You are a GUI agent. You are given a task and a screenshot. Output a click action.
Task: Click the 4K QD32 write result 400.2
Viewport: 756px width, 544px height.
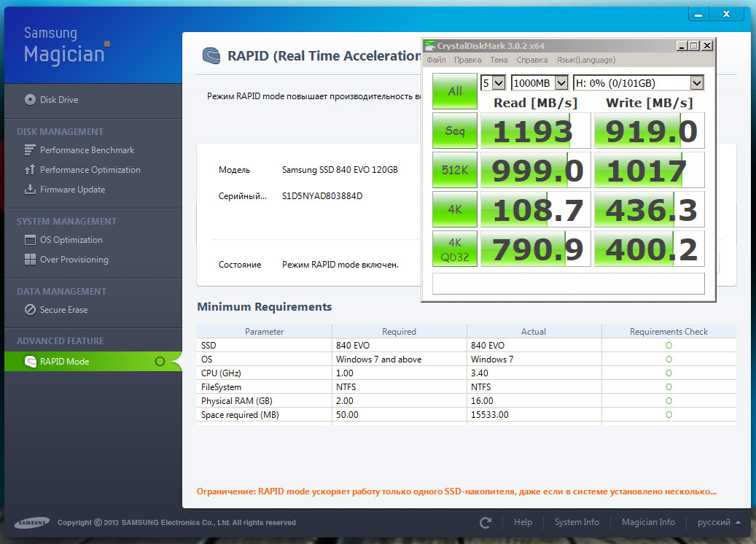coord(649,249)
